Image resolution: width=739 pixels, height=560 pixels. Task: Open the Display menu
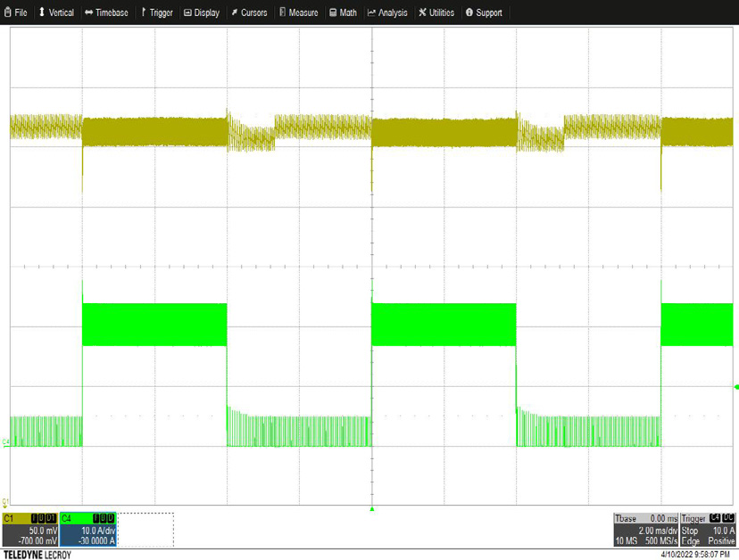click(201, 12)
